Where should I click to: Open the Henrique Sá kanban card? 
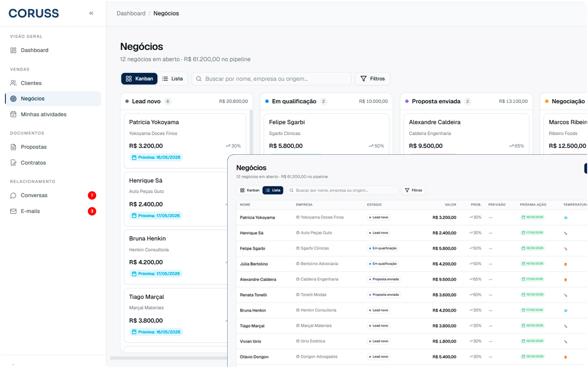tap(175, 199)
